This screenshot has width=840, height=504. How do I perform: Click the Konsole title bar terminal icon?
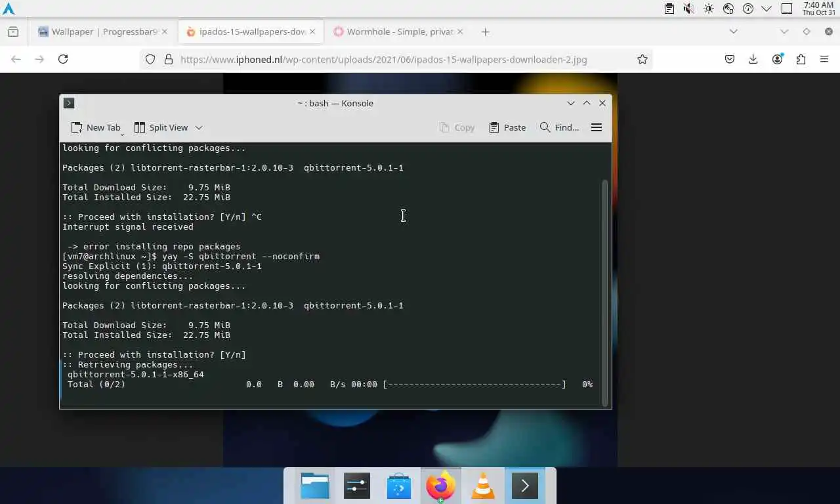coord(69,103)
